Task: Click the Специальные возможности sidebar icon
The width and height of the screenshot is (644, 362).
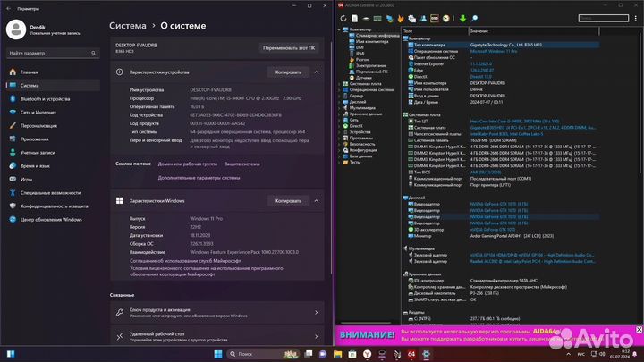Action: (13, 192)
